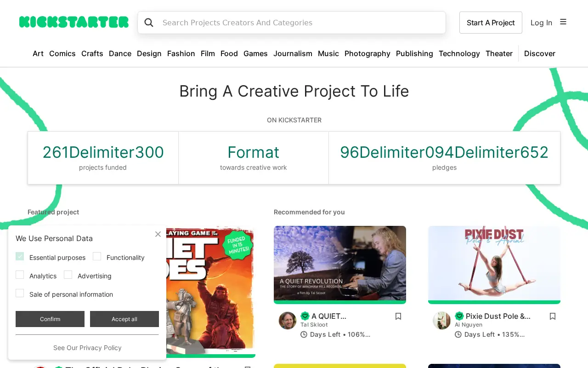Open the A Quiet Revolution thumbnail
The image size is (588, 368).
coord(340,264)
